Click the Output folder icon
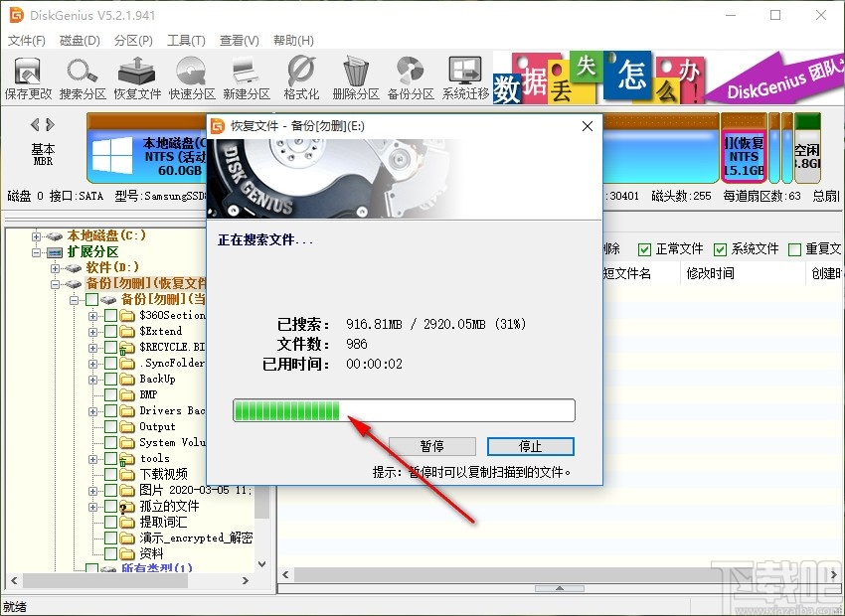The image size is (845, 616). point(127,427)
